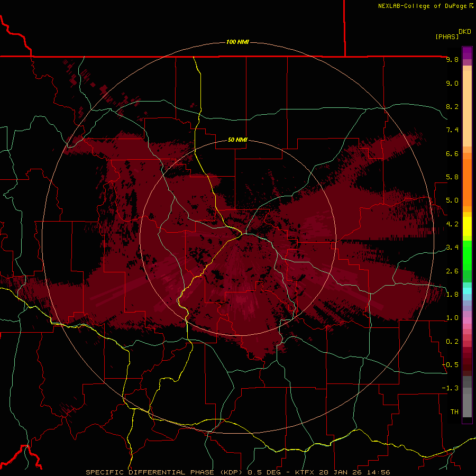Click the (KDP) product abbreviation in caption
Image resolution: width=476 pixels, height=476 pixels.
point(231,472)
